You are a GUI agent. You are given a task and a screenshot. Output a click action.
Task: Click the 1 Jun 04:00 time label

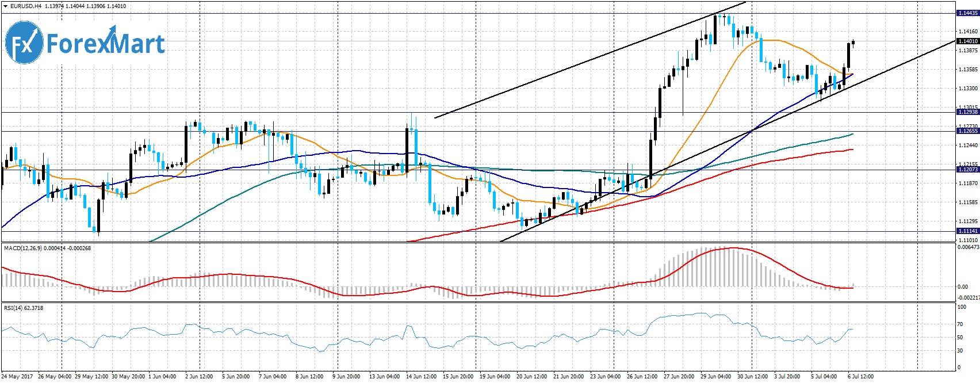tap(163, 377)
